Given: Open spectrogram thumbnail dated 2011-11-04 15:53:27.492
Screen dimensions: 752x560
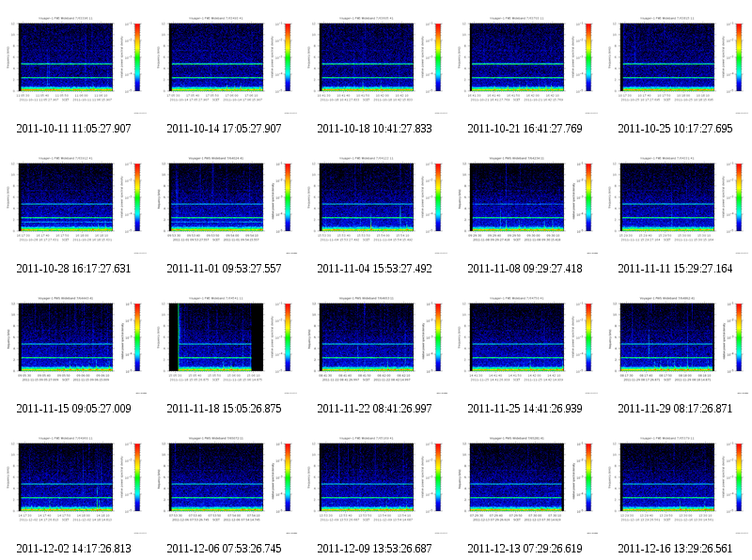Looking at the screenshot, I should pyautogui.click(x=376, y=205).
